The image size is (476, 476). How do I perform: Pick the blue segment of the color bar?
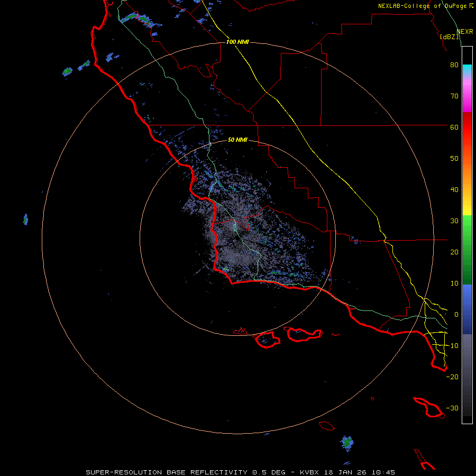coord(467,309)
